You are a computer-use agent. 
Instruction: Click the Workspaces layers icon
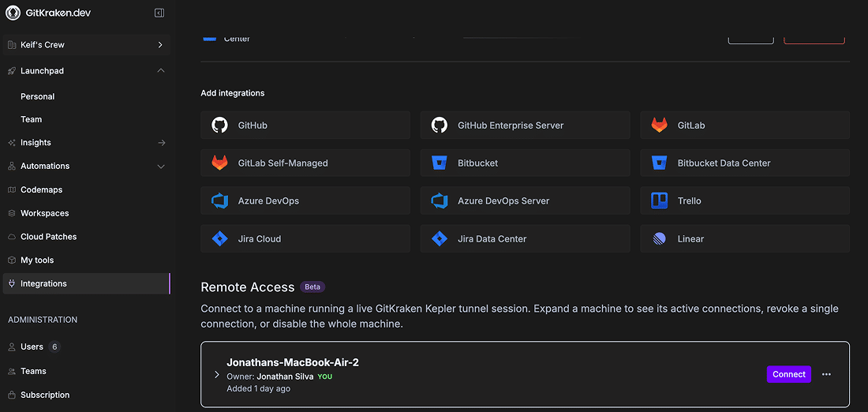(x=12, y=213)
